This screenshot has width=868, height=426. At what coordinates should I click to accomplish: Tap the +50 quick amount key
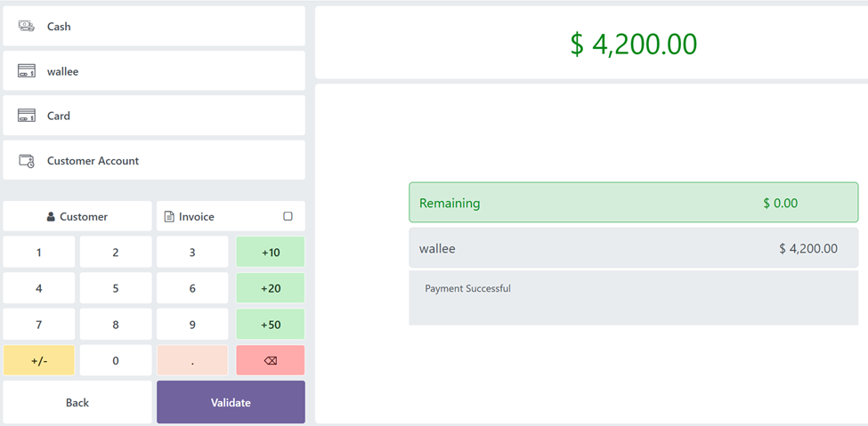(x=271, y=325)
